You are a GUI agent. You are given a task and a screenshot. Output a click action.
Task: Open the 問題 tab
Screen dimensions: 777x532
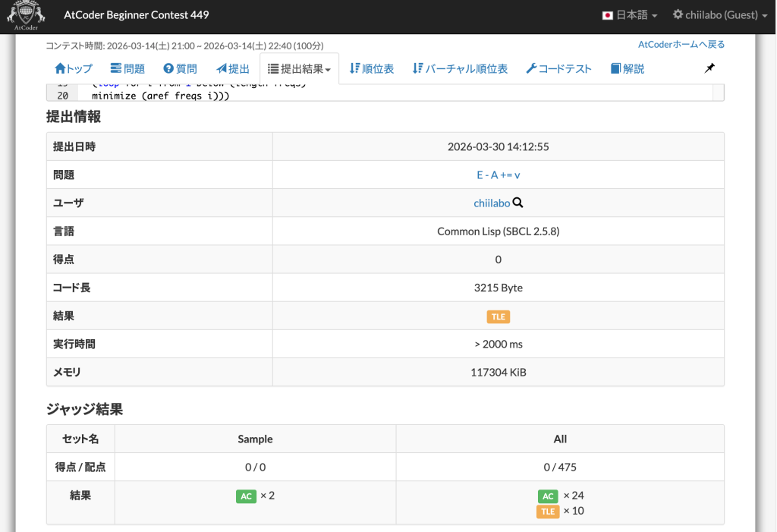[127, 68]
